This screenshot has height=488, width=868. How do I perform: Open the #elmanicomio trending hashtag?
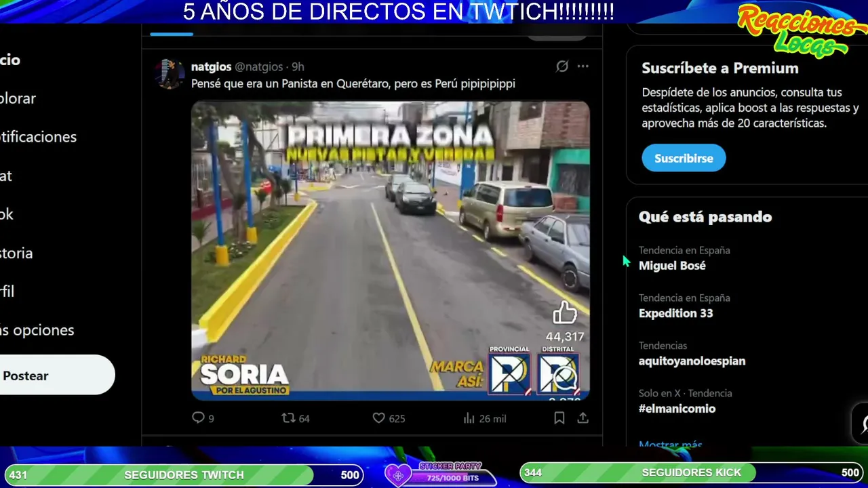tap(677, 409)
